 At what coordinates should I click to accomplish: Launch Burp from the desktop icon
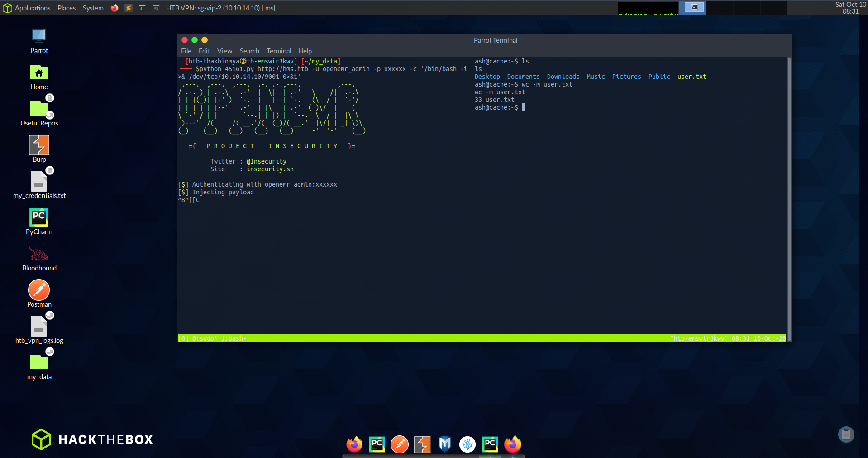(x=39, y=149)
